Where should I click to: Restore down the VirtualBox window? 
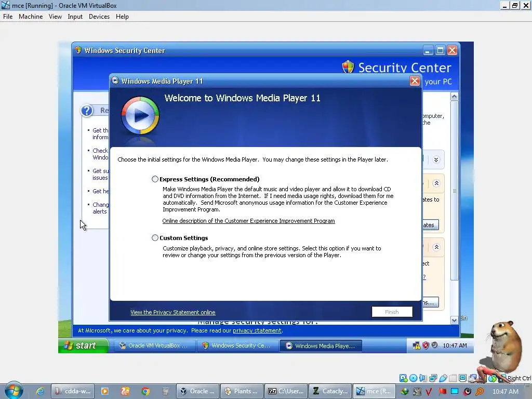pyautogui.click(x=515, y=5)
